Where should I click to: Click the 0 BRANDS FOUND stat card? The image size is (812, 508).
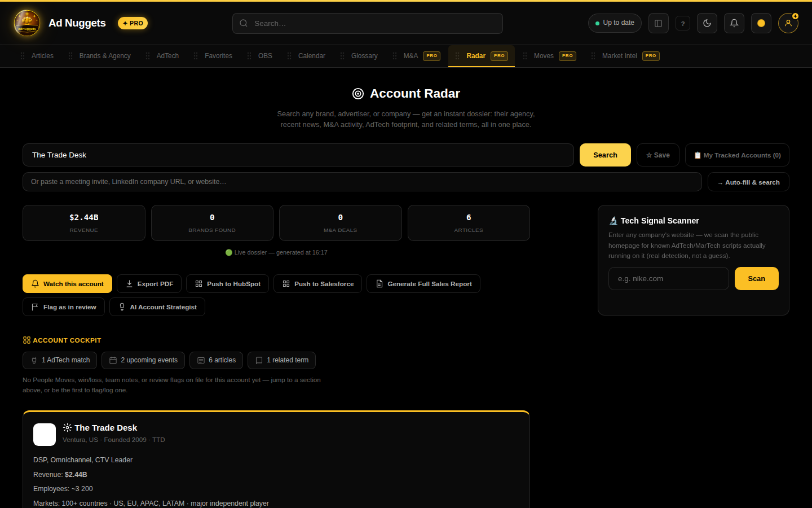click(x=212, y=223)
